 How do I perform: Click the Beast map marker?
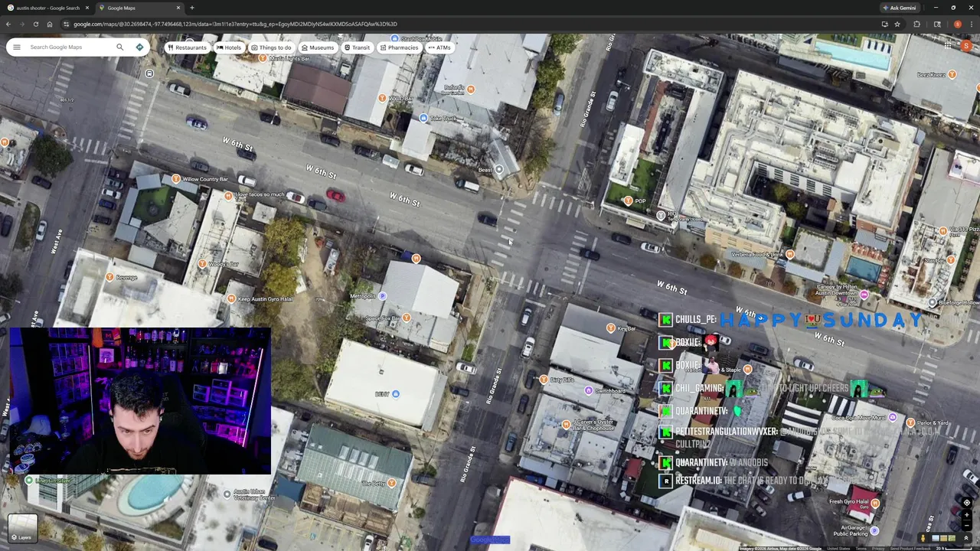(x=498, y=169)
